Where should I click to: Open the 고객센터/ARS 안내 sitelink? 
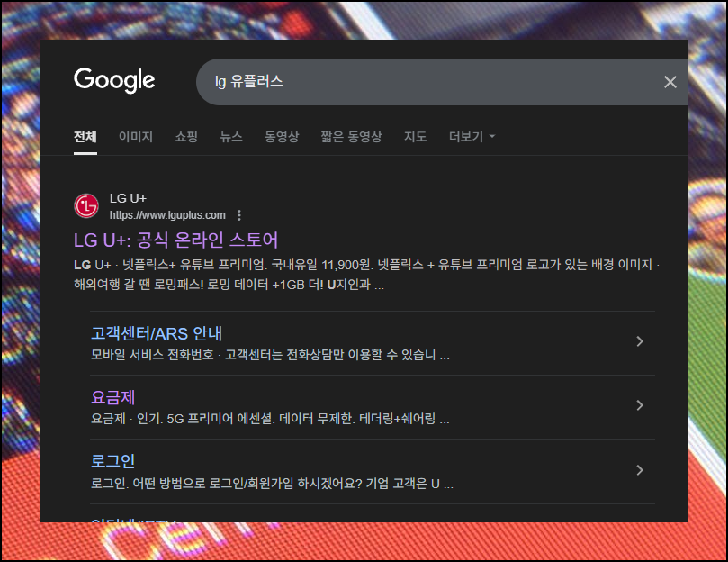pyautogui.click(x=157, y=334)
